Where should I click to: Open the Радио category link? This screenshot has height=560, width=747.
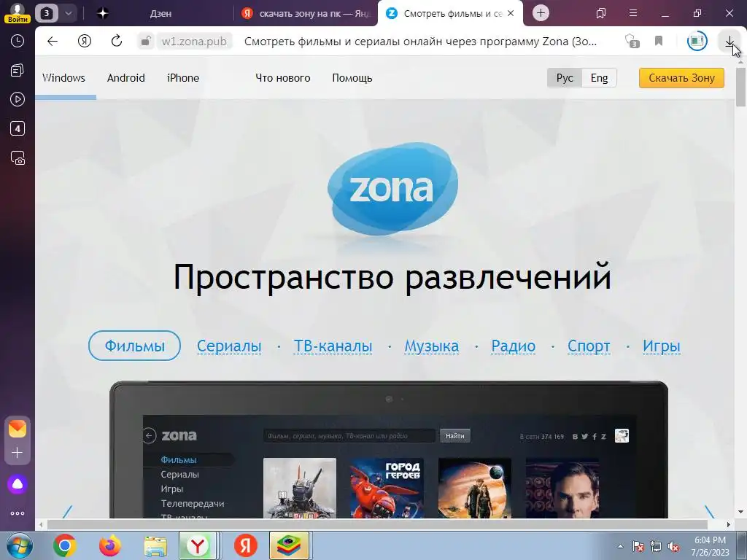513,346
